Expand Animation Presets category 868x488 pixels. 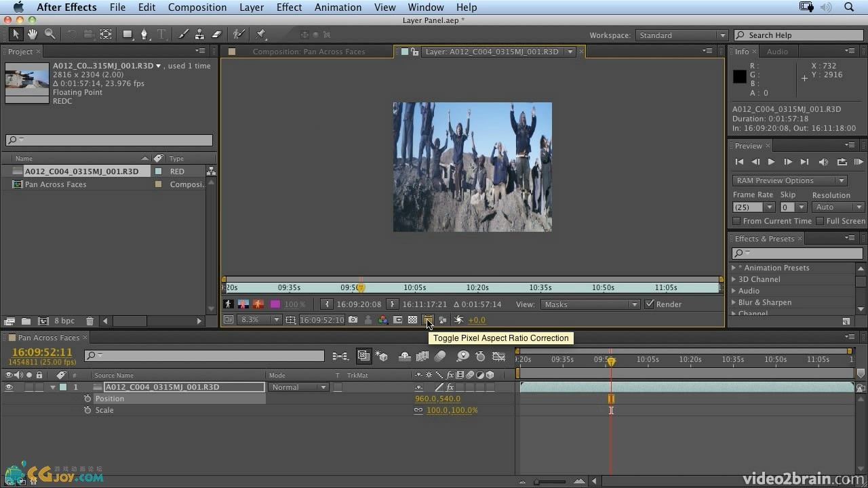click(734, 268)
